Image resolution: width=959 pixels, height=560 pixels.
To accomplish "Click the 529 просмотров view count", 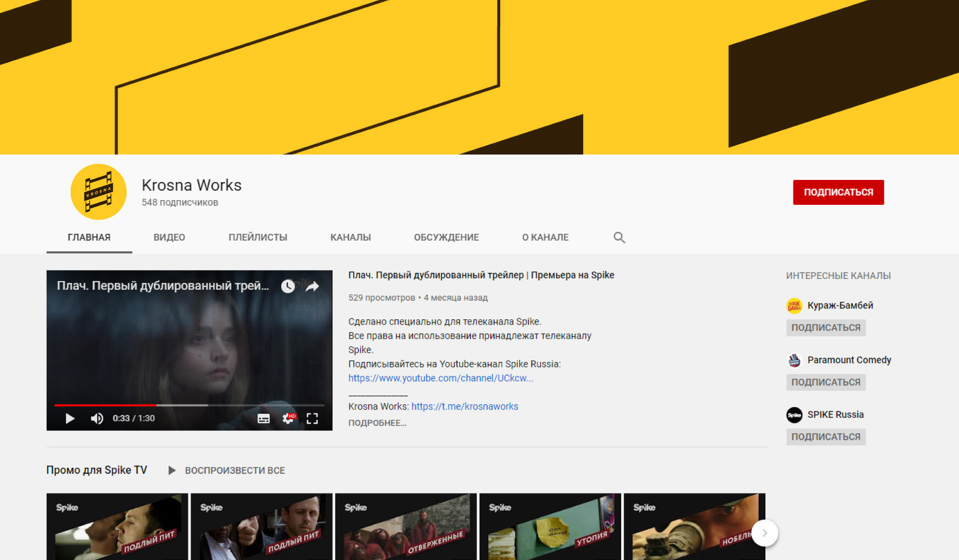I will (381, 298).
